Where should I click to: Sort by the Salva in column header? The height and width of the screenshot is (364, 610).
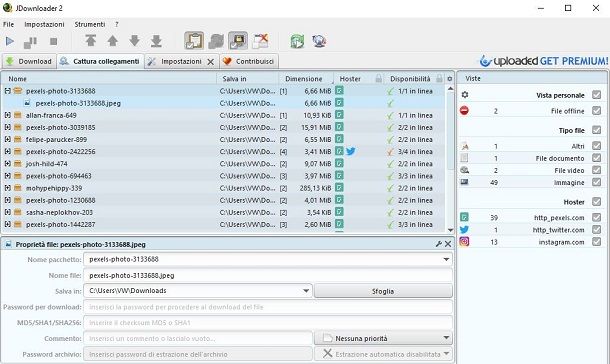[247, 79]
